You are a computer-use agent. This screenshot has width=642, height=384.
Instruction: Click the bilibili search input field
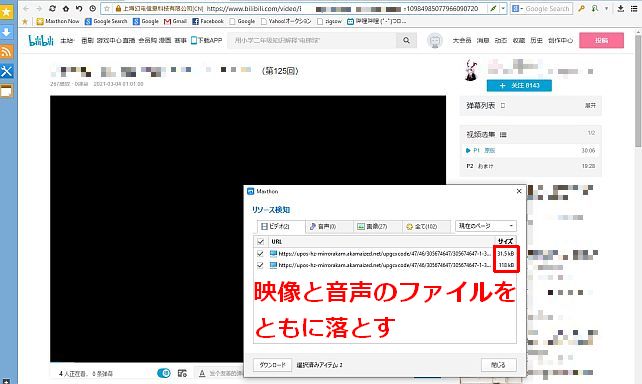[312, 40]
